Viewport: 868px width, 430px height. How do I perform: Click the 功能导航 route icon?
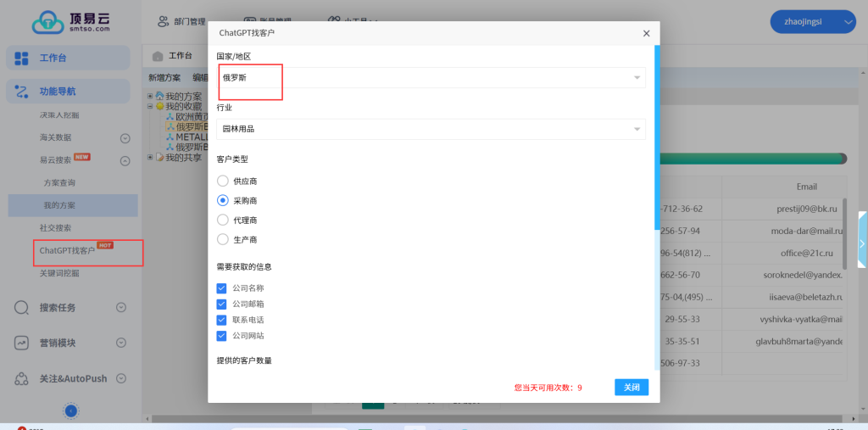click(22, 92)
